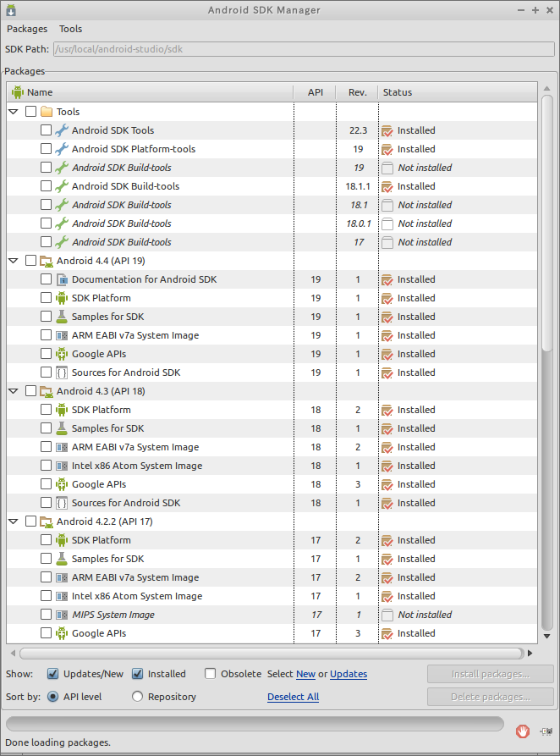Click the Intel x86 Atom System Image 18 icon
The height and width of the screenshot is (756, 560).
point(62,466)
